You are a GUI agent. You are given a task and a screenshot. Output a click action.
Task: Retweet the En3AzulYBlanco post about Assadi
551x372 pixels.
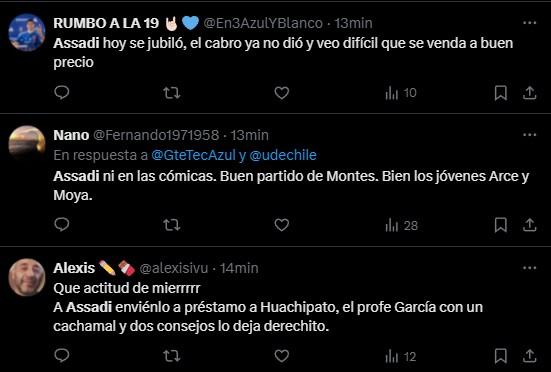pyautogui.click(x=172, y=93)
